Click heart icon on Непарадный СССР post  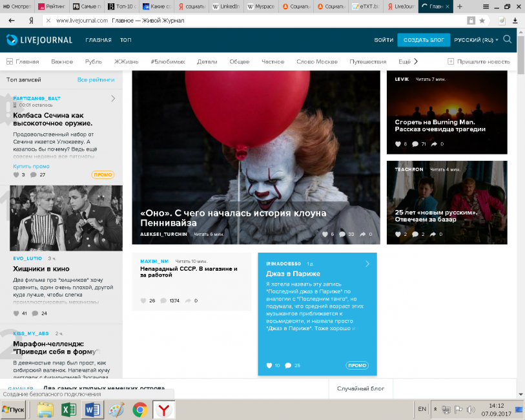pyautogui.click(x=143, y=300)
